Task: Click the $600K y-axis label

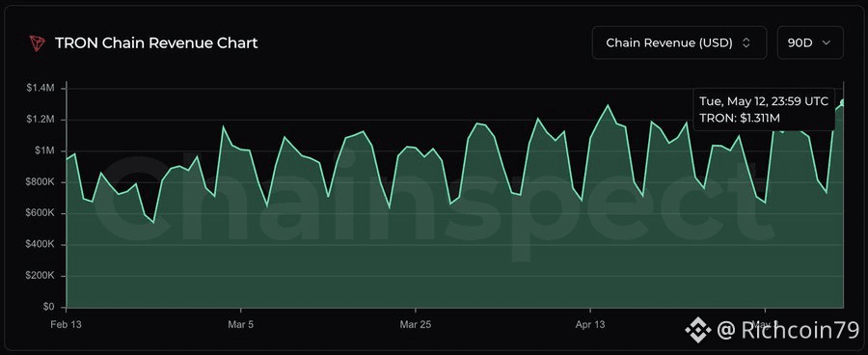Action: 39,213
